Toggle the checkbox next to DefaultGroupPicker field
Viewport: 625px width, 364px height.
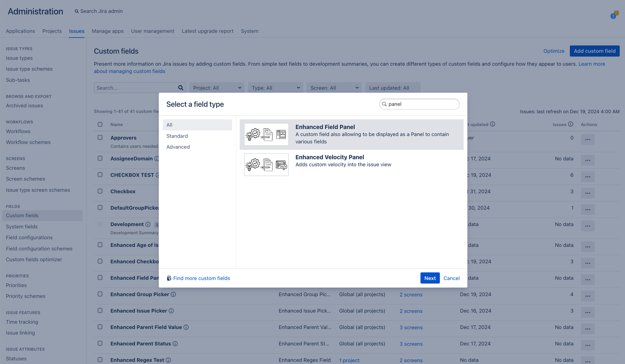(100, 208)
